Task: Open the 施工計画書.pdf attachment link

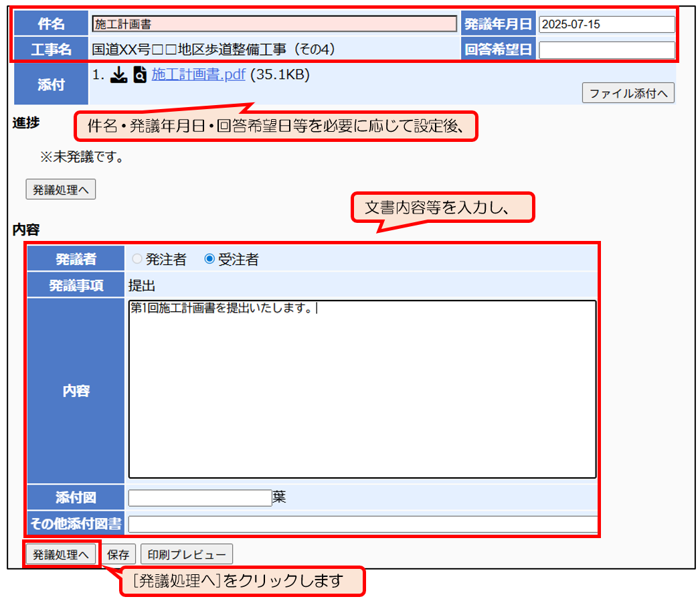Action: click(x=198, y=75)
